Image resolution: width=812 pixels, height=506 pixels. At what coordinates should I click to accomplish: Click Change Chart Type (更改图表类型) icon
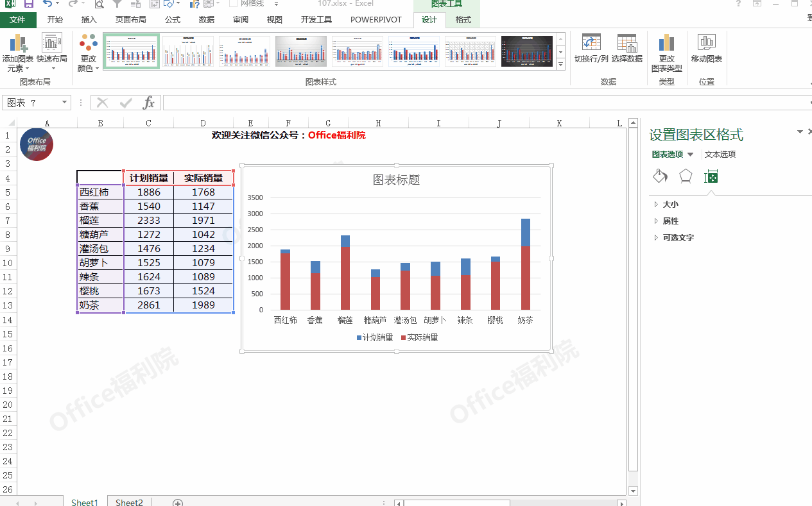pyautogui.click(x=666, y=43)
